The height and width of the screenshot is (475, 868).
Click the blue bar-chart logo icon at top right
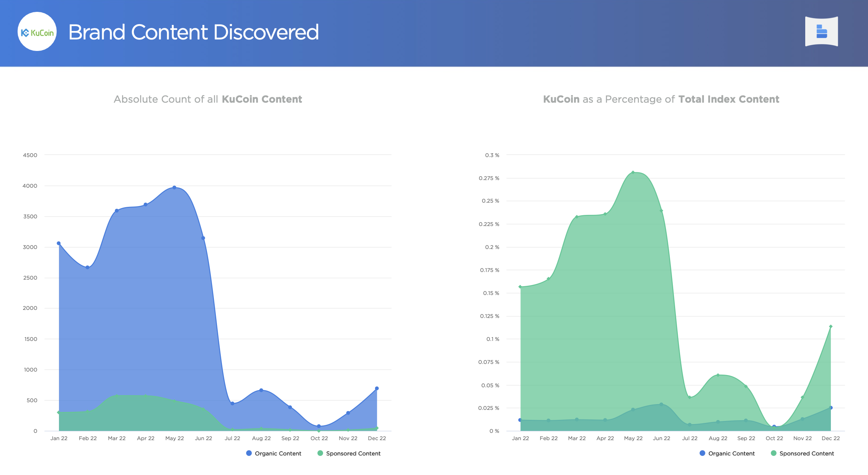821,31
